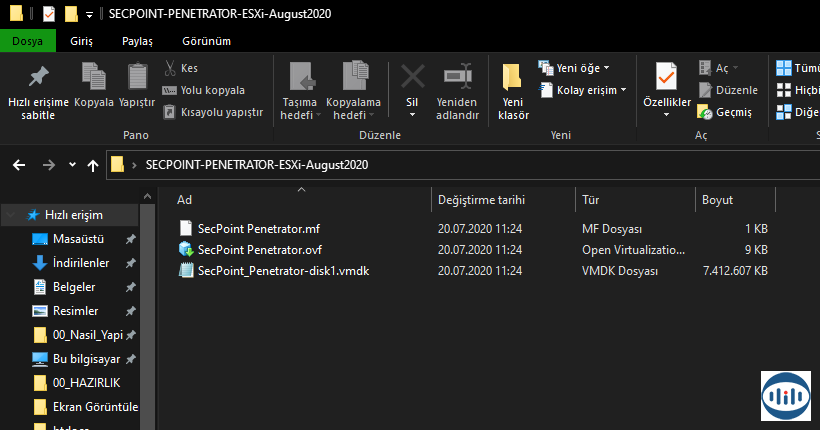Switch to the Görünüm ribbon tab

206,41
